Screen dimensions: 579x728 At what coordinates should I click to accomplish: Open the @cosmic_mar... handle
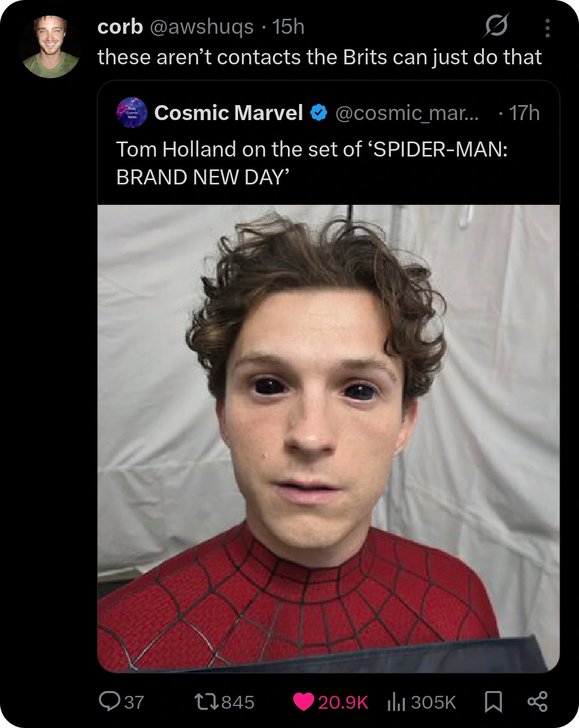[407, 113]
